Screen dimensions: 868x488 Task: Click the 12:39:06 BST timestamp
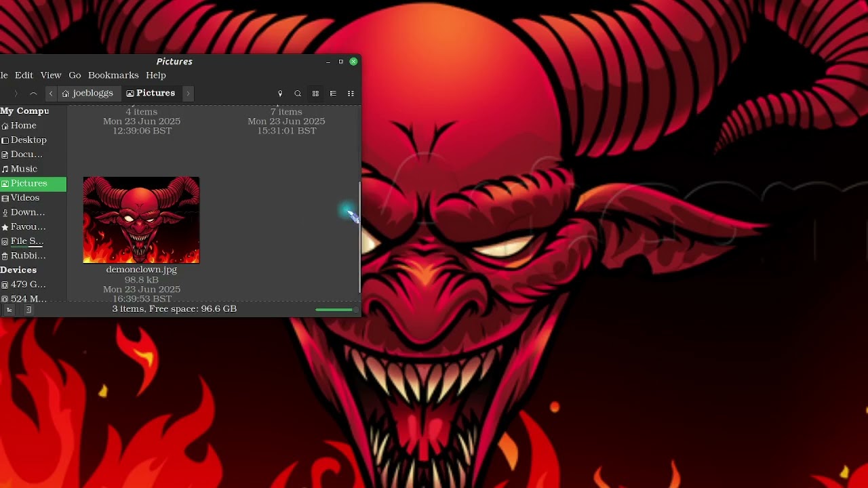pyautogui.click(x=142, y=131)
